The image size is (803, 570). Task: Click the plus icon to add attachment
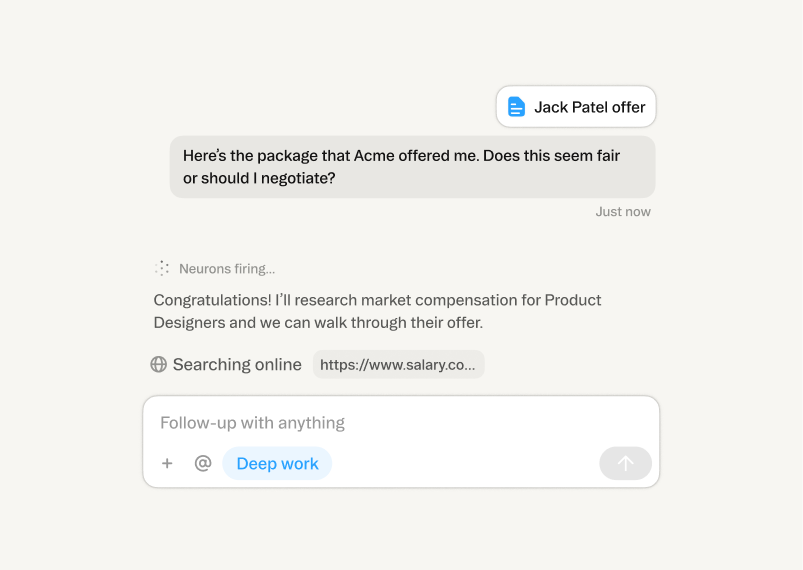167,463
